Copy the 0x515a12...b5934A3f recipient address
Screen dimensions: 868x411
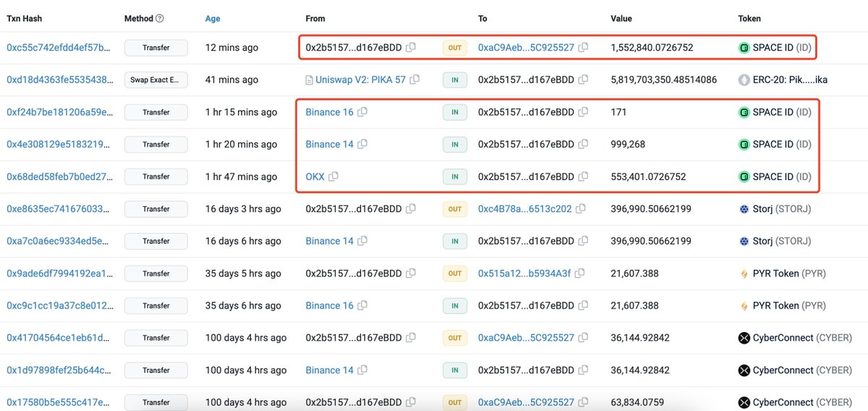[x=581, y=274]
